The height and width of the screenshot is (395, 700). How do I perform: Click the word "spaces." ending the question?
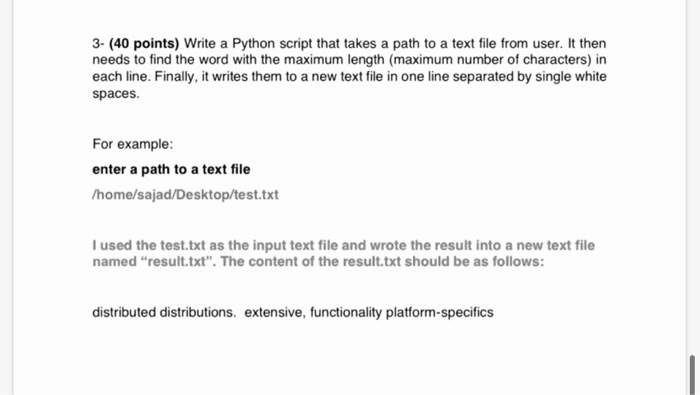point(116,94)
